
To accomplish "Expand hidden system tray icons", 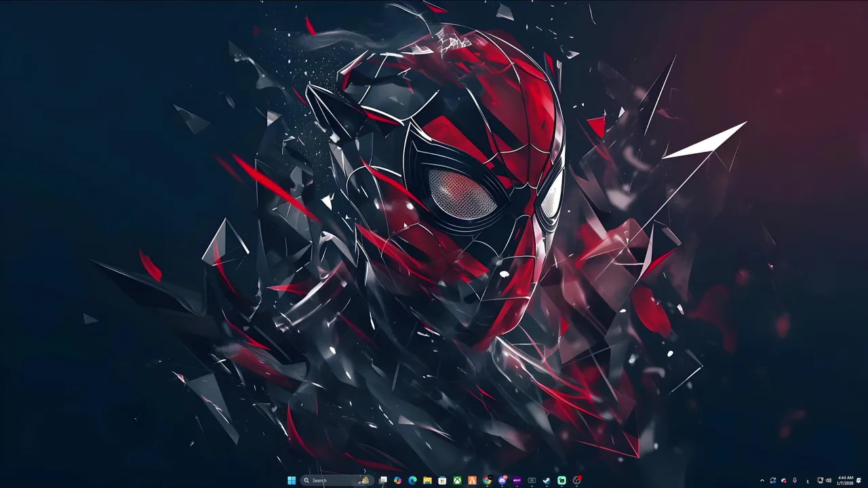I will pyautogui.click(x=762, y=481).
